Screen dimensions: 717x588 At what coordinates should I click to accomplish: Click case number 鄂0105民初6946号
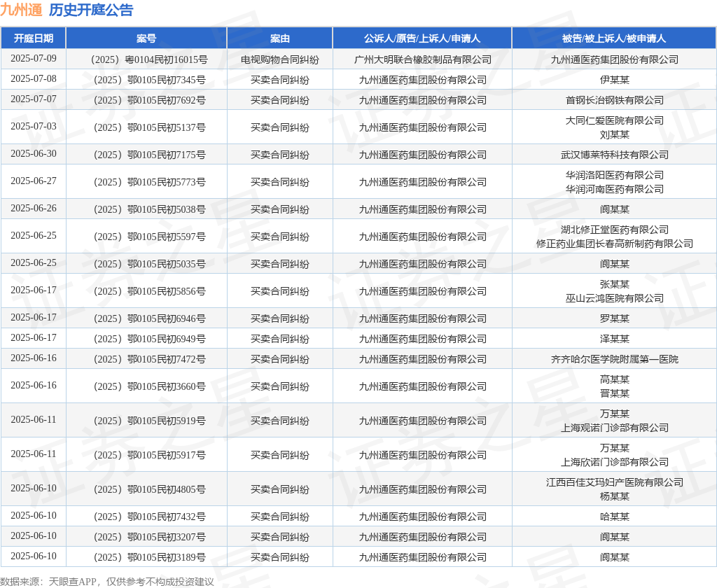[167, 318]
